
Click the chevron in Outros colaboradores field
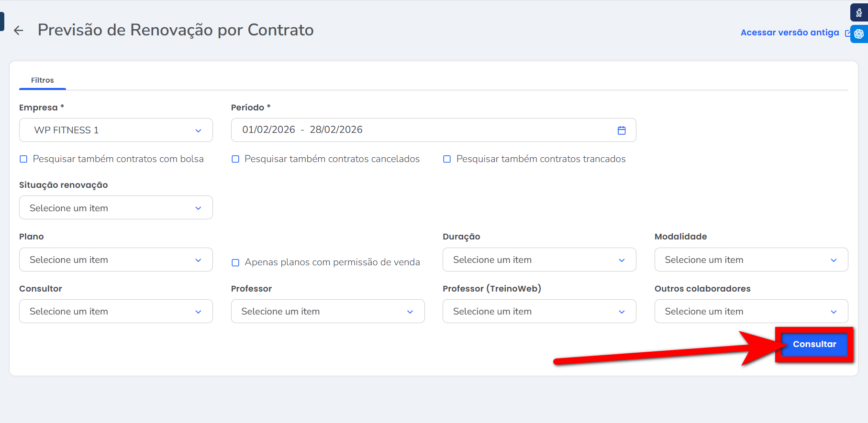[834, 312]
